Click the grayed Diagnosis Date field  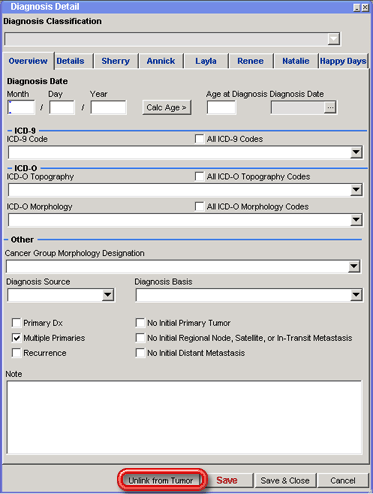tap(298, 107)
